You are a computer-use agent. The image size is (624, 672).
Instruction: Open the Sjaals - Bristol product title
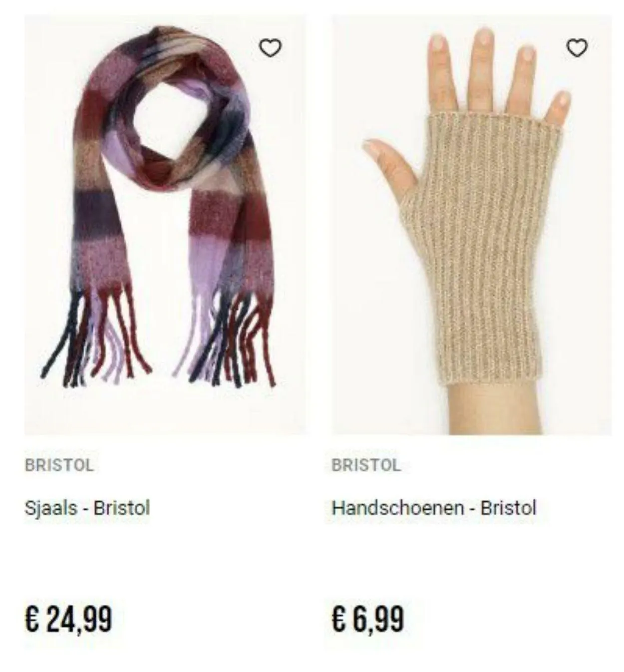tap(87, 508)
